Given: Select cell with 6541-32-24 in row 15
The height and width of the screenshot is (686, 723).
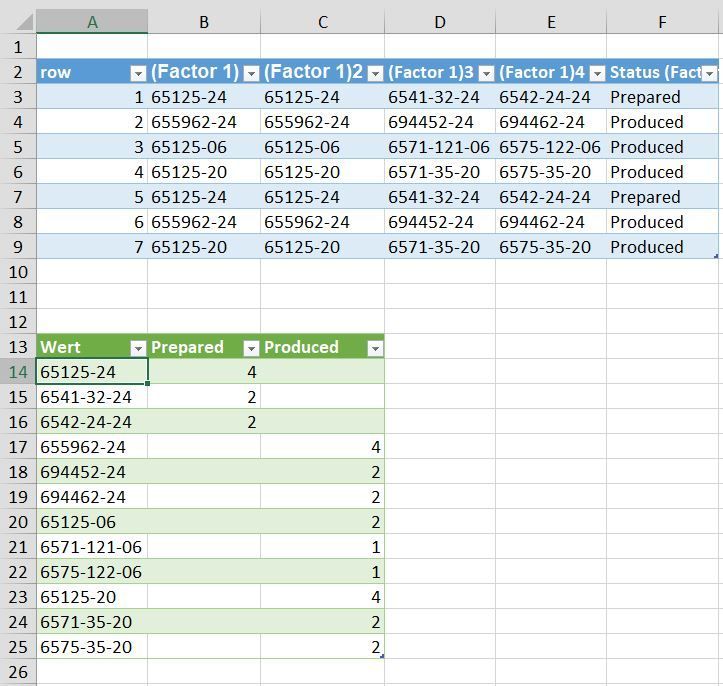Looking at the screenshot, I should (x=92, y=396).
